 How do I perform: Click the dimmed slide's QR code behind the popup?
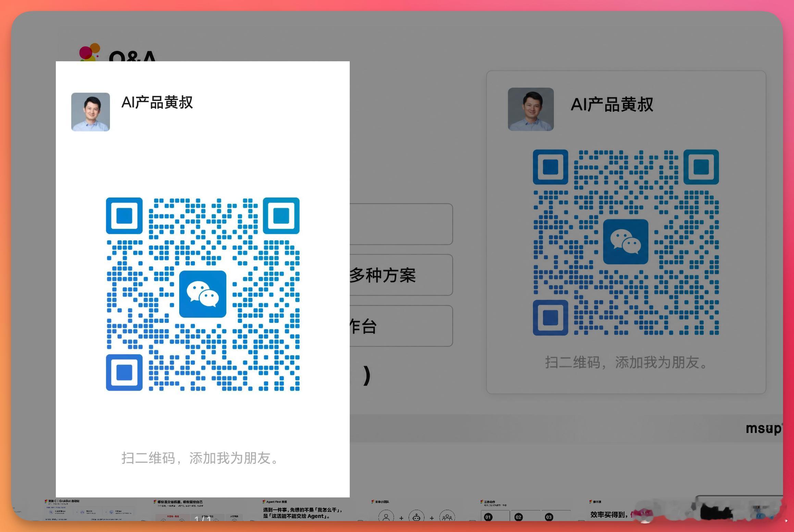[626, 242]
